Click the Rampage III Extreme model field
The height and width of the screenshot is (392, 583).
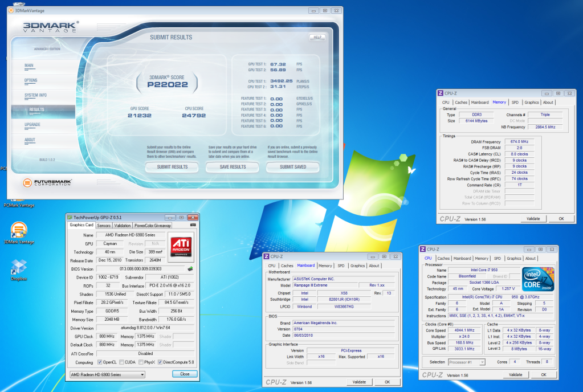tap(325, 285)
